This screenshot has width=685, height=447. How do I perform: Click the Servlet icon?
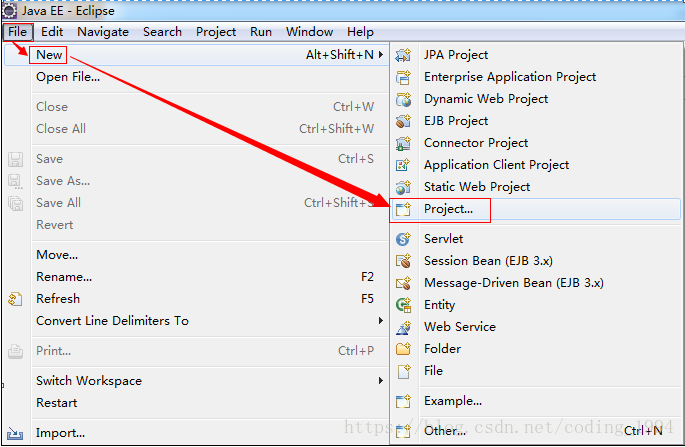click(403, 239)
